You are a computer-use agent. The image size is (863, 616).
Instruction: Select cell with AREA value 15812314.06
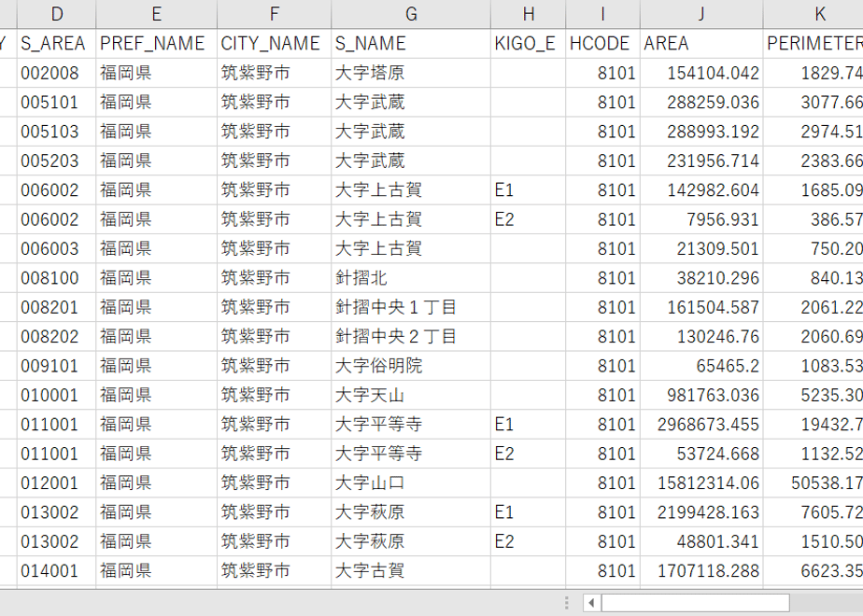point(701,483)
